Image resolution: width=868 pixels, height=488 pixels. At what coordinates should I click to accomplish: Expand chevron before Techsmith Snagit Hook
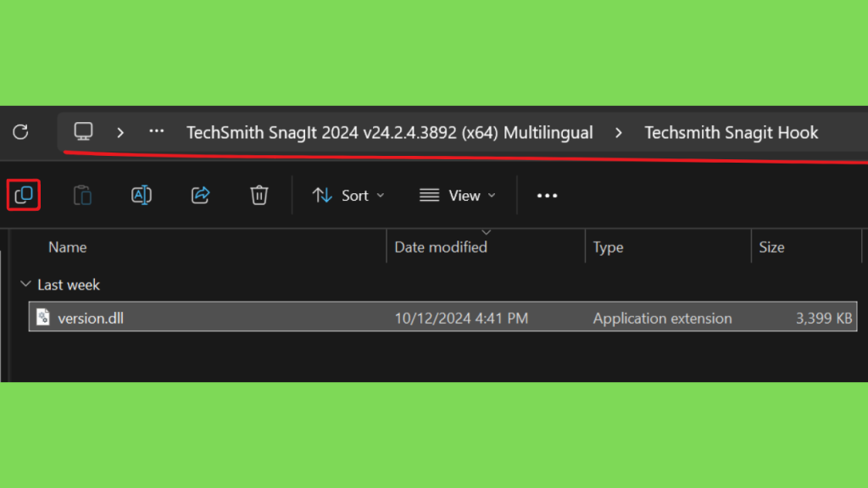click(618, 133)
